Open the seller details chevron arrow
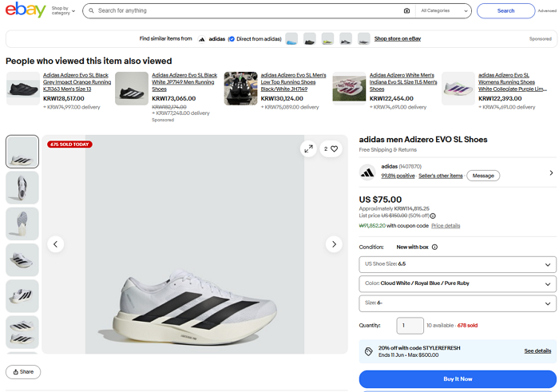The width and height of the screenshot is (559, 392). point(551,172)
